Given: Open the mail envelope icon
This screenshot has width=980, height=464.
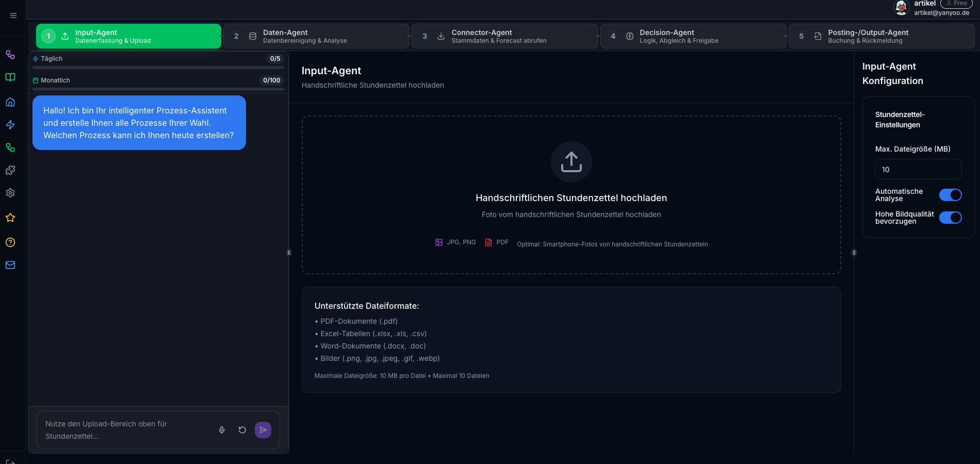Looking at the screenshot, I should (x=10, y=265).
